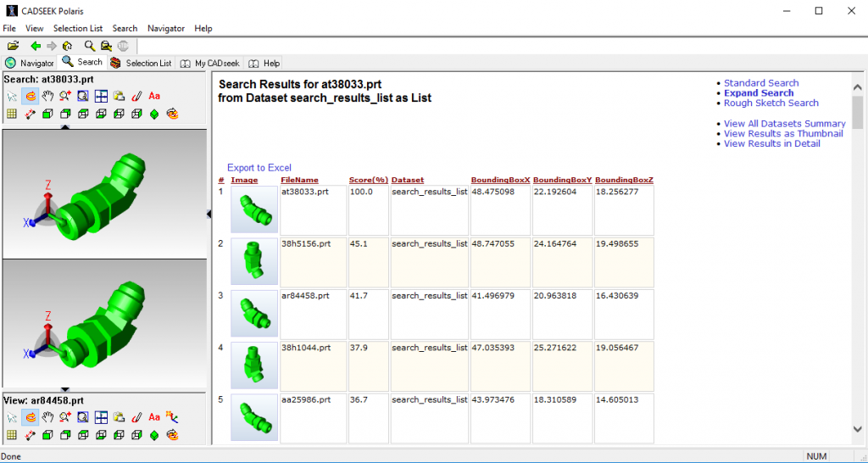Click the red Aa text icon in View panel

(154, 417)
